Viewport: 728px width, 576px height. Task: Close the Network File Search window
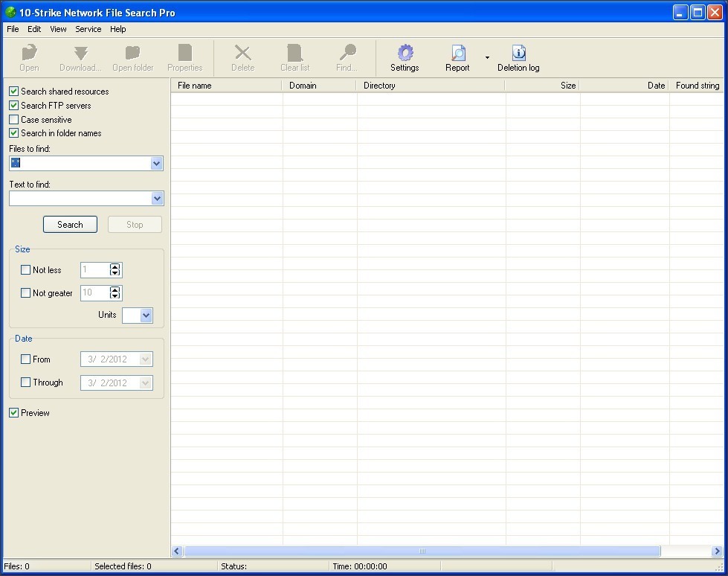(715, 12)
